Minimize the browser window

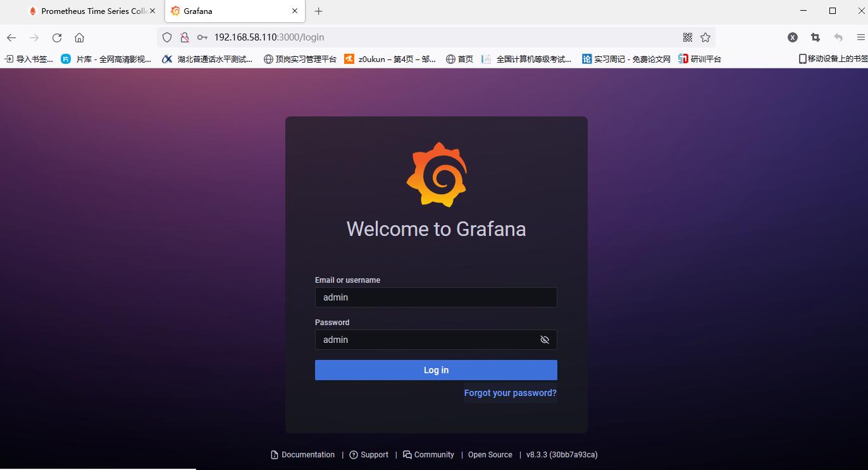click(x=803, y=11)
